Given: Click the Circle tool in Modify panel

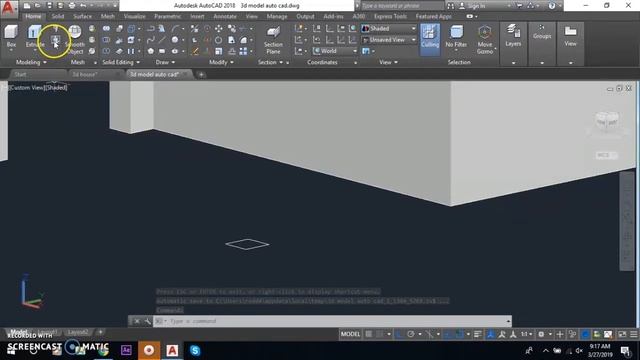Looking at the screenshot, I should pos(218,40).
